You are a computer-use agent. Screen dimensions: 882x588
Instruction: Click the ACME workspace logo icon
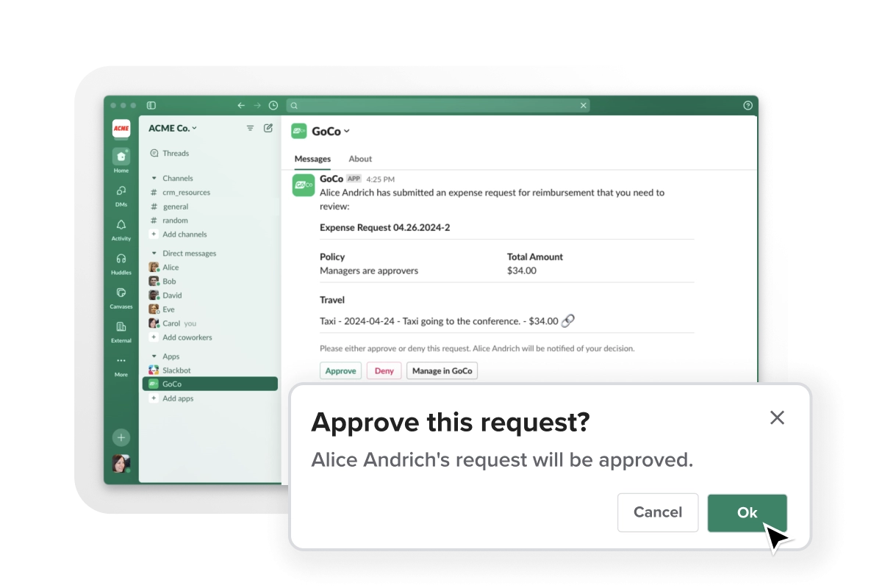click(x=121, y=129)
